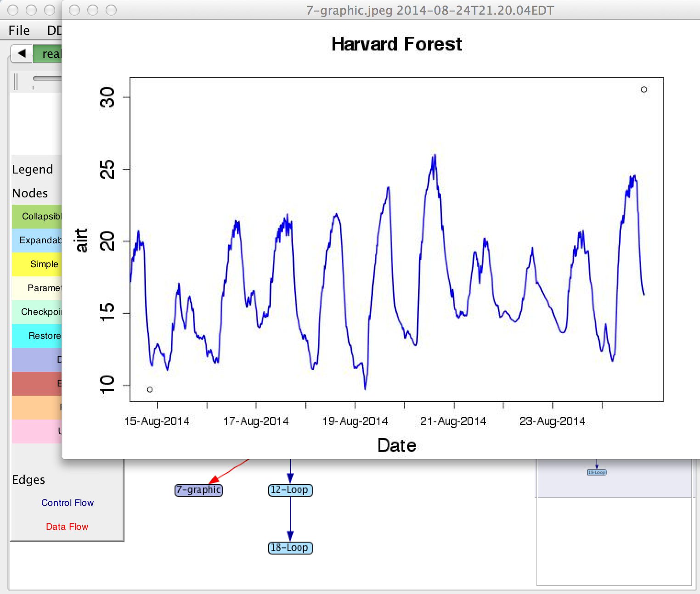
Task: Open the File menu
Action: tap(19, 30)
